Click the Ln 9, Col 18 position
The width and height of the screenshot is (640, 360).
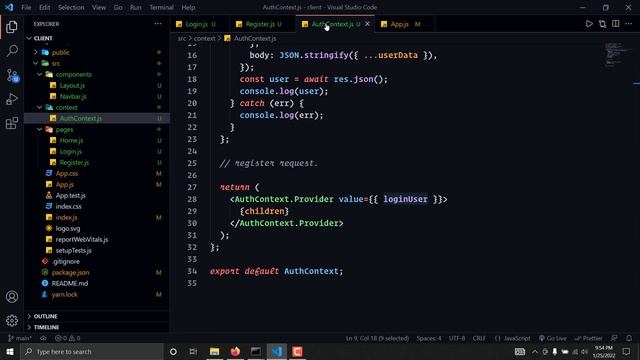tap(377, 338)
